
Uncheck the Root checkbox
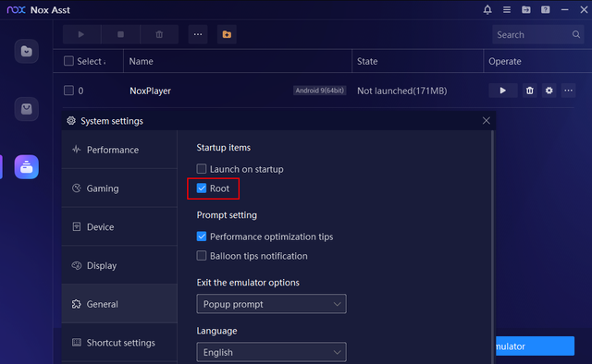pyautogui.click(x=202, y=188)
